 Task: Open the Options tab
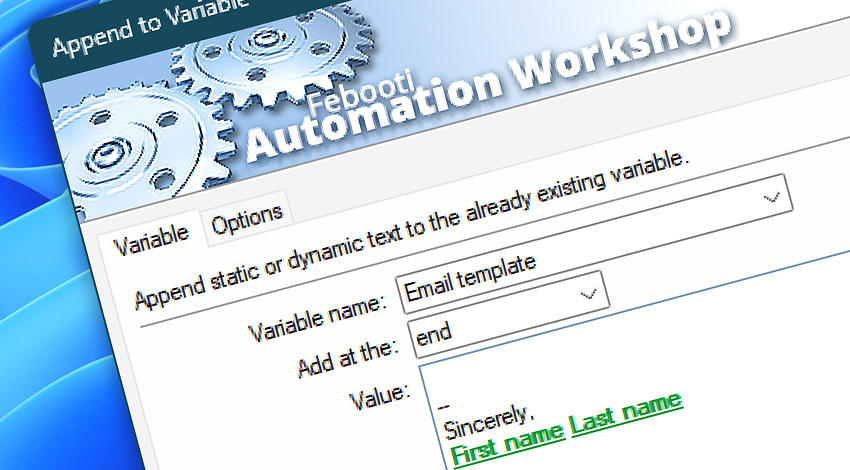247,219
